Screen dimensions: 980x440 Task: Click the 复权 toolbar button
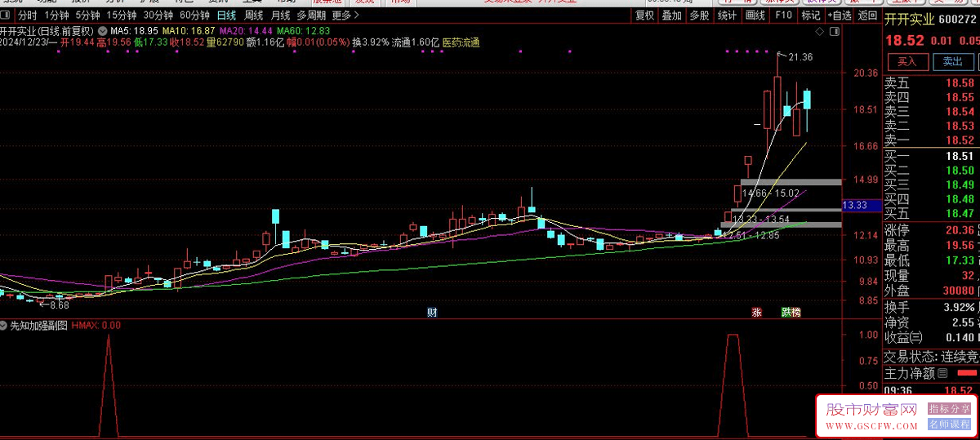tap(644, 16)
